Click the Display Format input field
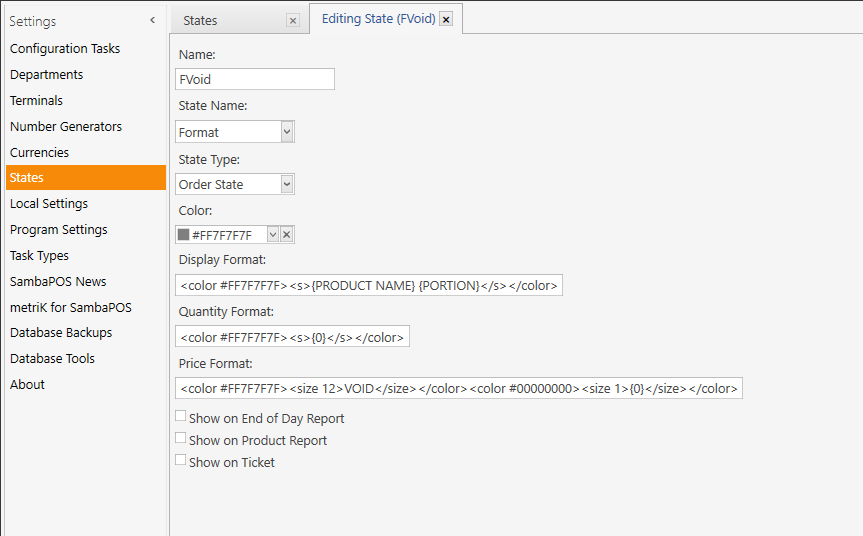The height and width of the screenshot is (536, 863). pos(369,286)
